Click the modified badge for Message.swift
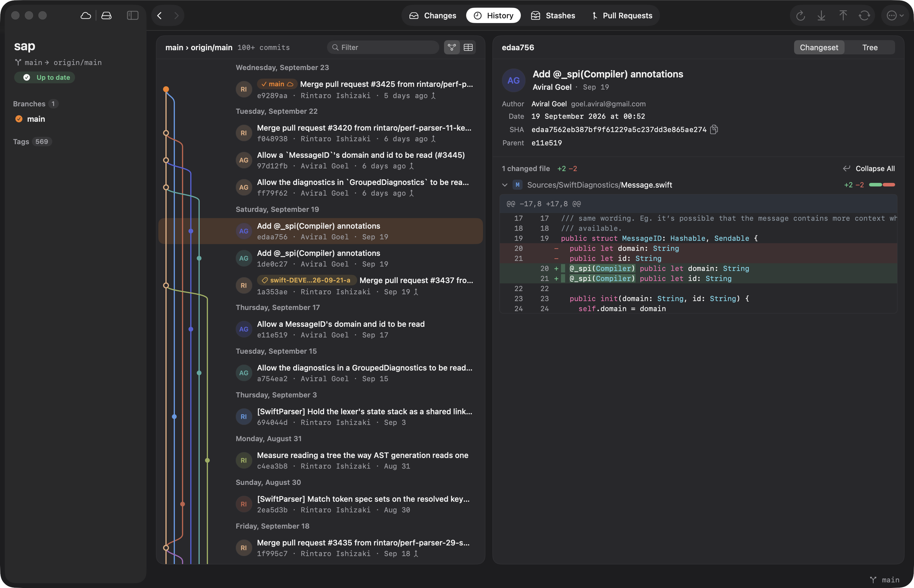Image resolution: width=914 pixels, height=588 pixels. point(518,185)
